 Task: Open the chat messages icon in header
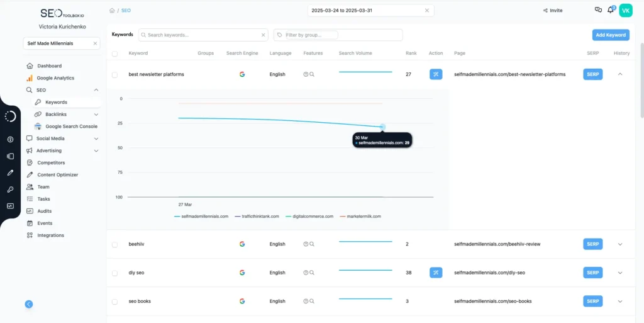[x=598, y=10]
